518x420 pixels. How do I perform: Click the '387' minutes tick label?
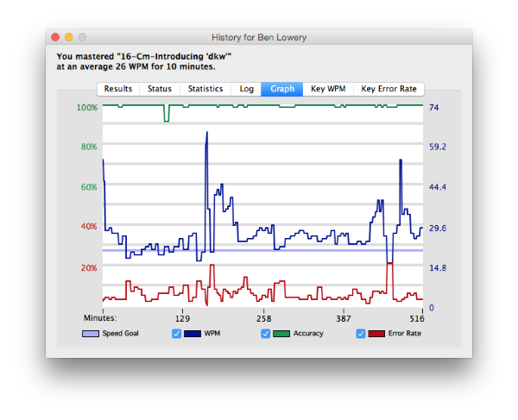[344, 319]
